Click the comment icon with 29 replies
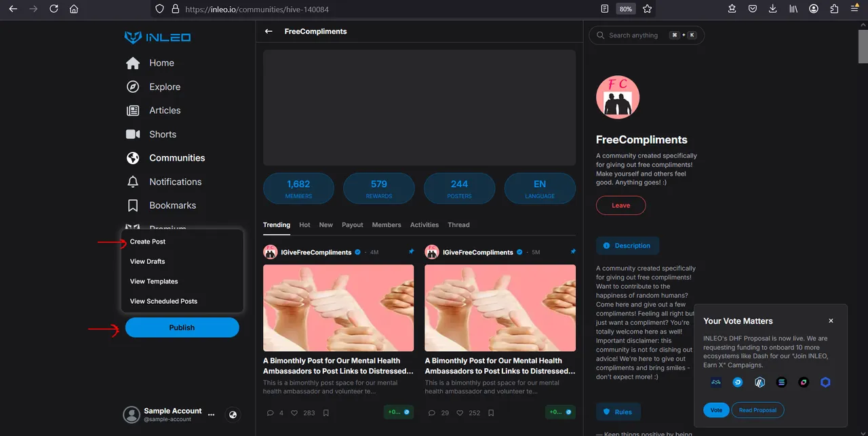Screen dimensions: 868x436 point(432,412)
